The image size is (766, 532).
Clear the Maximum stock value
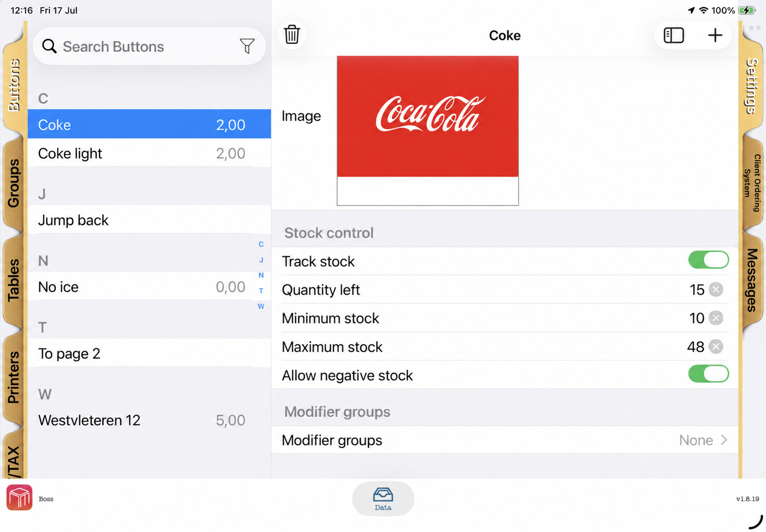point(716,347)
